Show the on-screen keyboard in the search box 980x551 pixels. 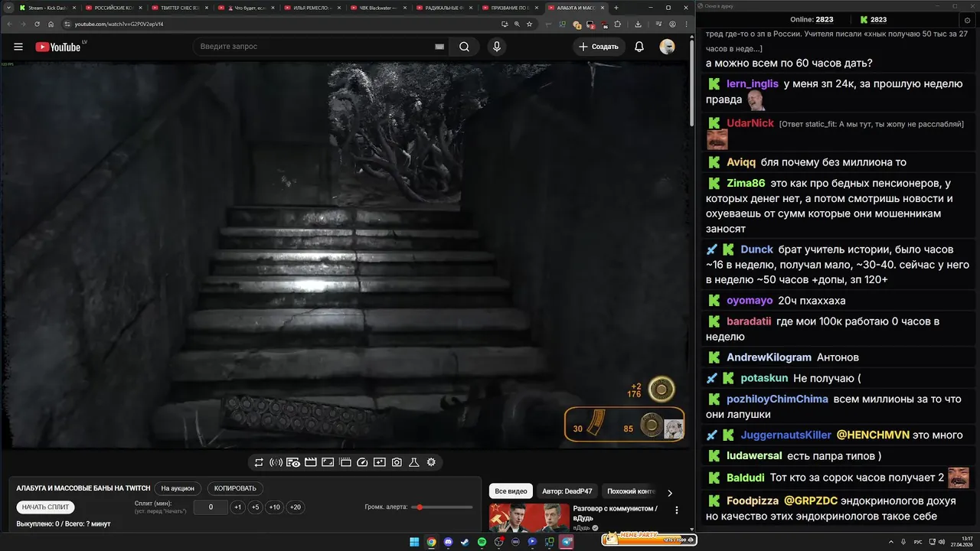[x=439, y=47]
